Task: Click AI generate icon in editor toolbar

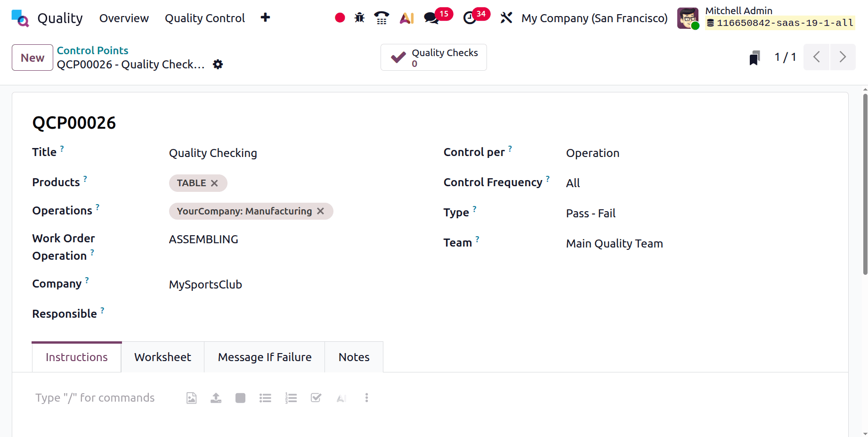Action: [341, 398]
